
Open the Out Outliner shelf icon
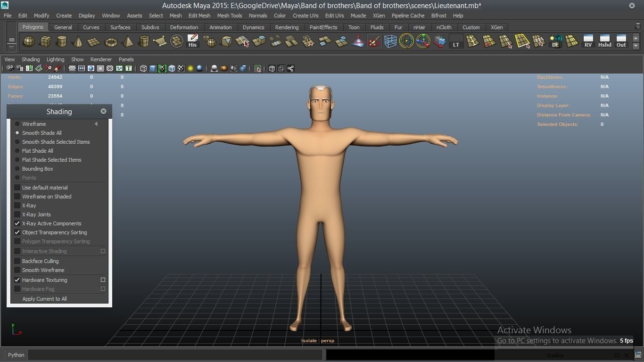pos(621,41)
